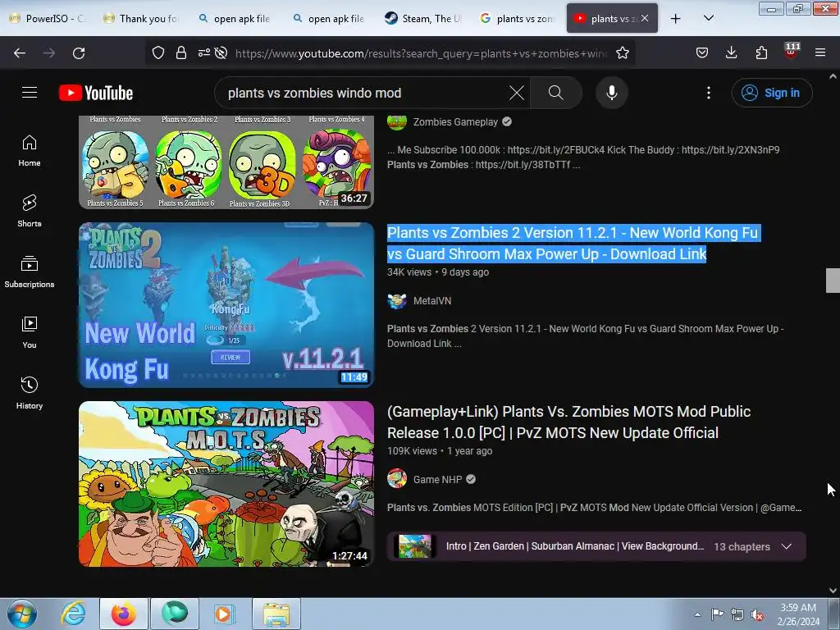Screen dimensions: 840x630
Task: Open the media player taskbar icon
Action: (x=223, y=614)
